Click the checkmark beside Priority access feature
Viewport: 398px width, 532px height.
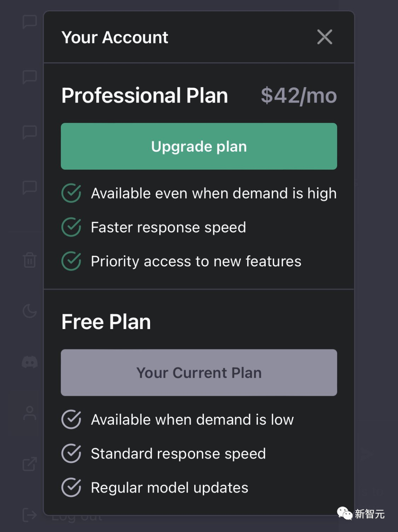(71, 261)
